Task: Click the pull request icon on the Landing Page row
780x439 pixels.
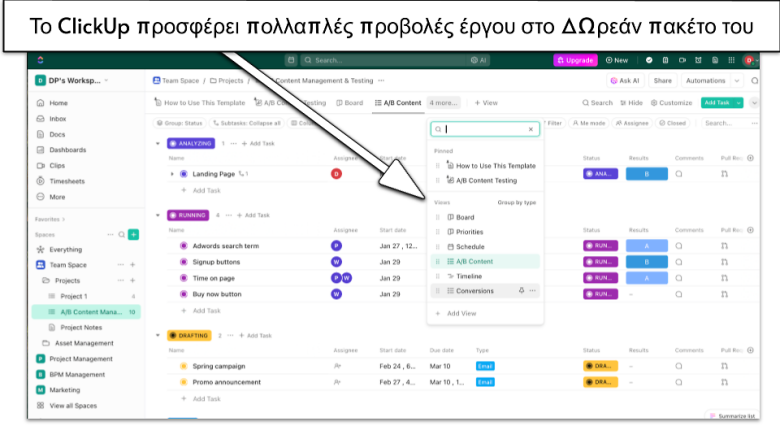Action: coord(724,174)
